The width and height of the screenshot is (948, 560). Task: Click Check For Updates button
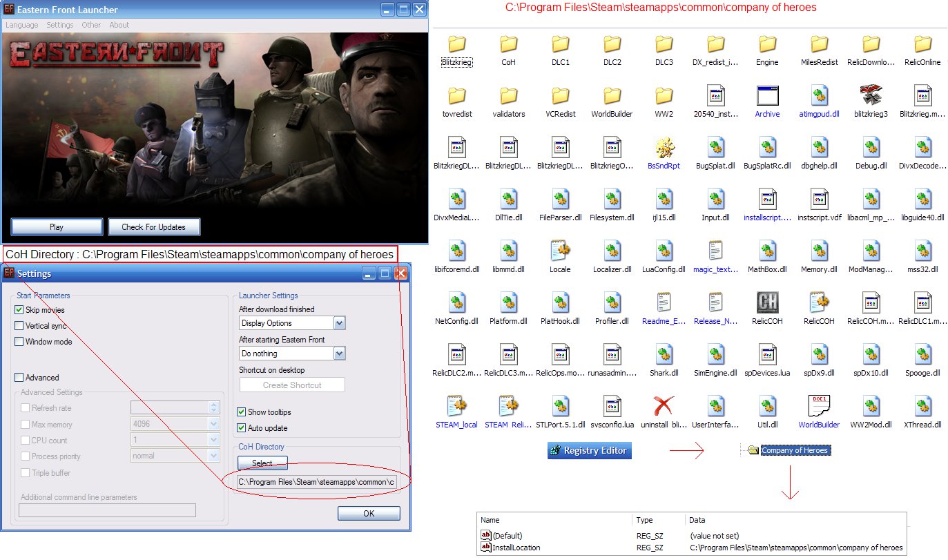coord(153,226)
